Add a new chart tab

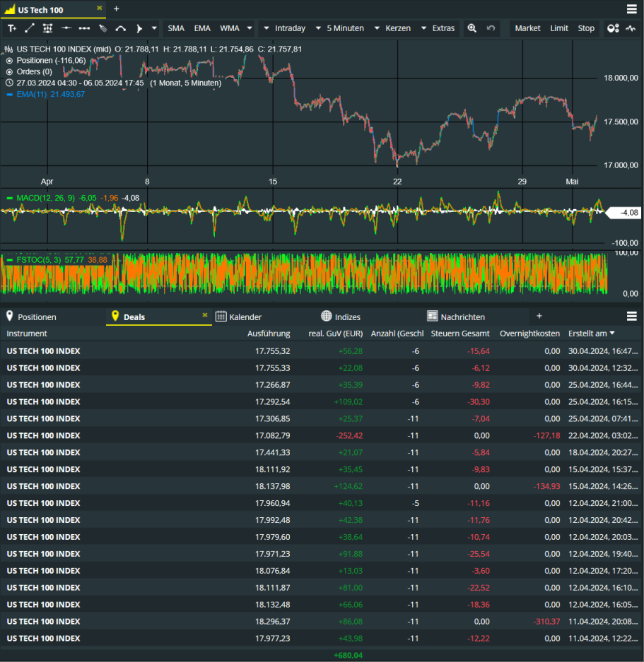[116, 9]
